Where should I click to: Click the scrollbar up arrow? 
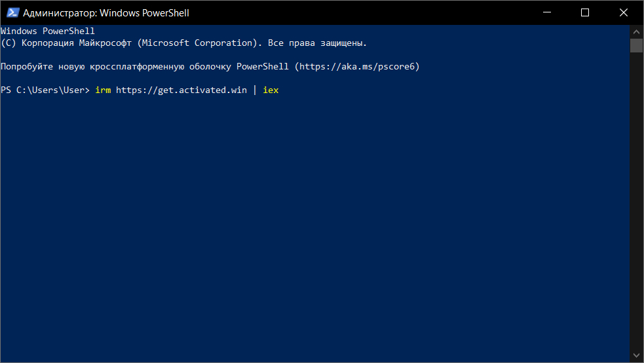[636, 31]
